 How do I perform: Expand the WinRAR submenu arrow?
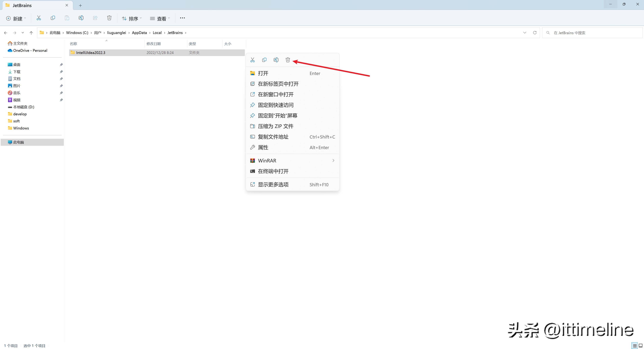tap(333, 161)
